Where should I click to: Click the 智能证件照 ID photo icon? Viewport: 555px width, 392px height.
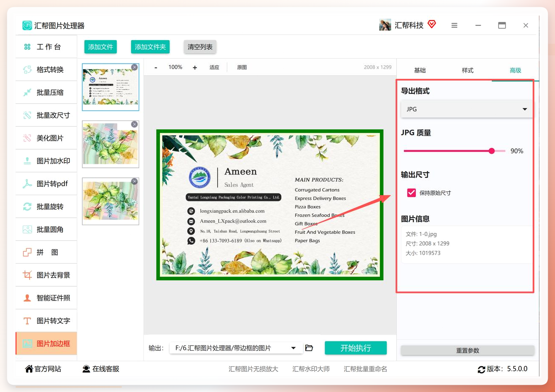[27, 298]
